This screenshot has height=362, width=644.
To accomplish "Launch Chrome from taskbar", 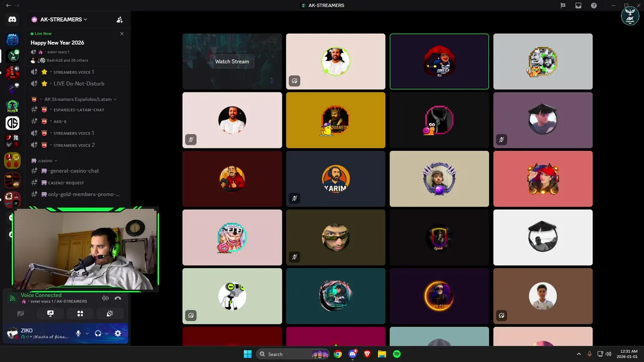I will [x=338, y=354].
